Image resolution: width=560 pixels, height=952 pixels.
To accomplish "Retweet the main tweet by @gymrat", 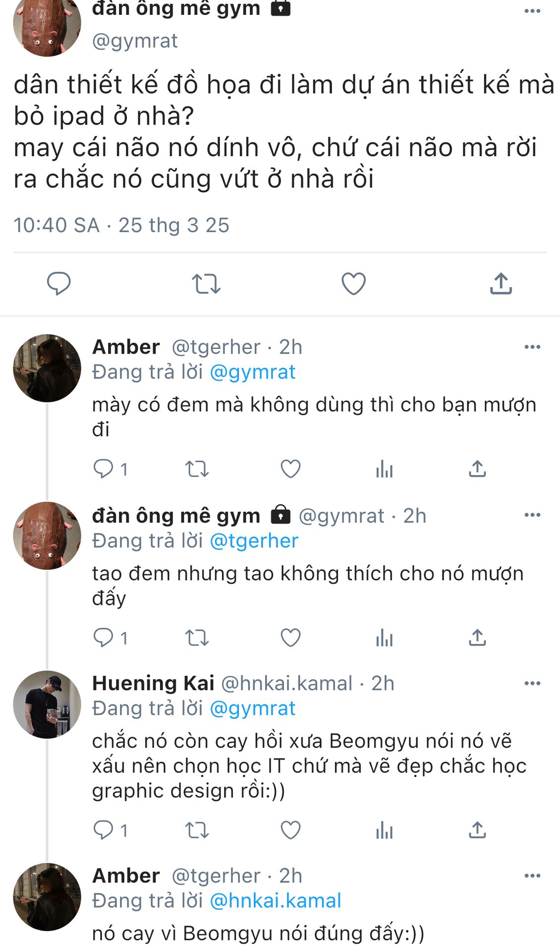I will click(206, 284).
